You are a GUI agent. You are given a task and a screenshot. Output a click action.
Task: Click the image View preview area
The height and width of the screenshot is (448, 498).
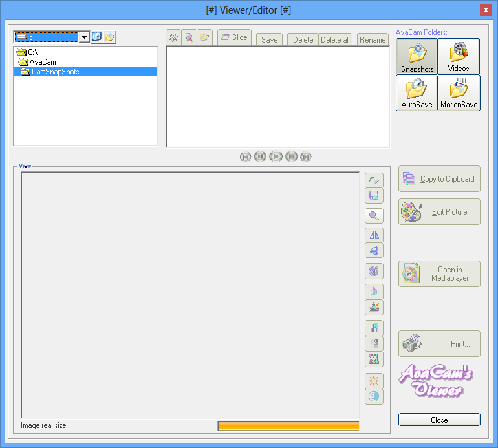(190, 295)
